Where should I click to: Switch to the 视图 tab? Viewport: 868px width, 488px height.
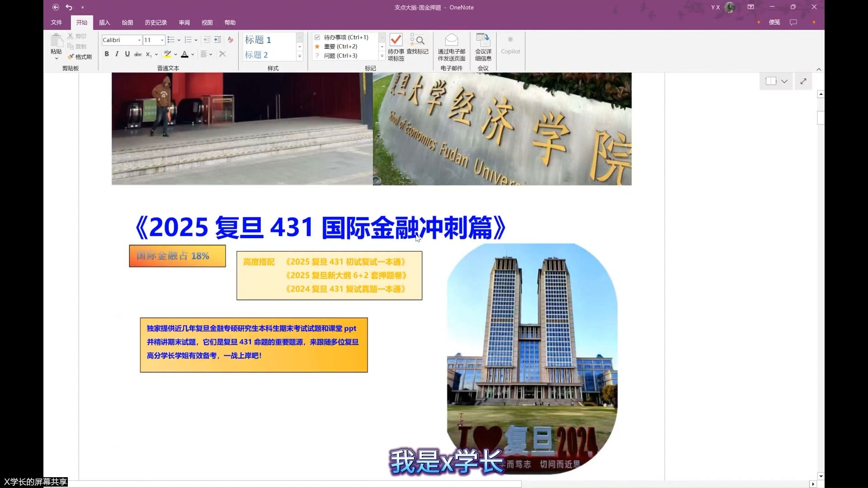tap(207, 23)
